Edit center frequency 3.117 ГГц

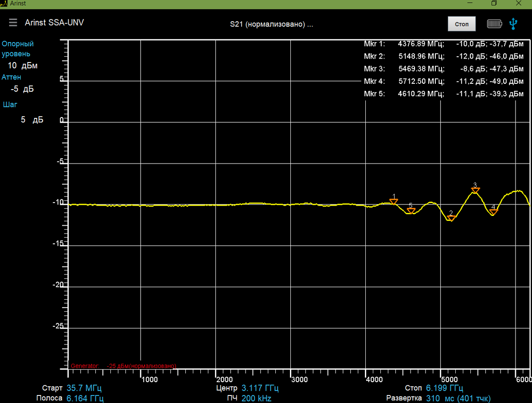[260, 388]
